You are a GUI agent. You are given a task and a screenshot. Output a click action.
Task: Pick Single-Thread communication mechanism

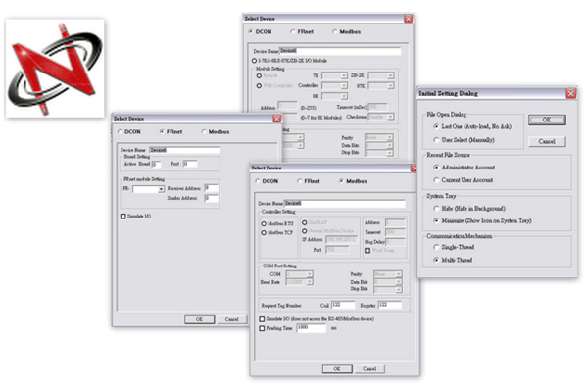[436, 247]
